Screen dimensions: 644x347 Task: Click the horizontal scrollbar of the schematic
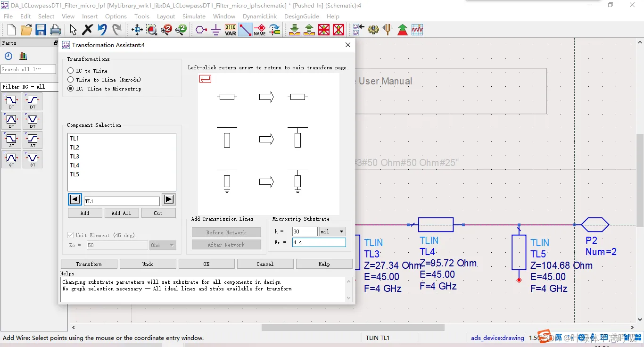[x=353, y=327]
